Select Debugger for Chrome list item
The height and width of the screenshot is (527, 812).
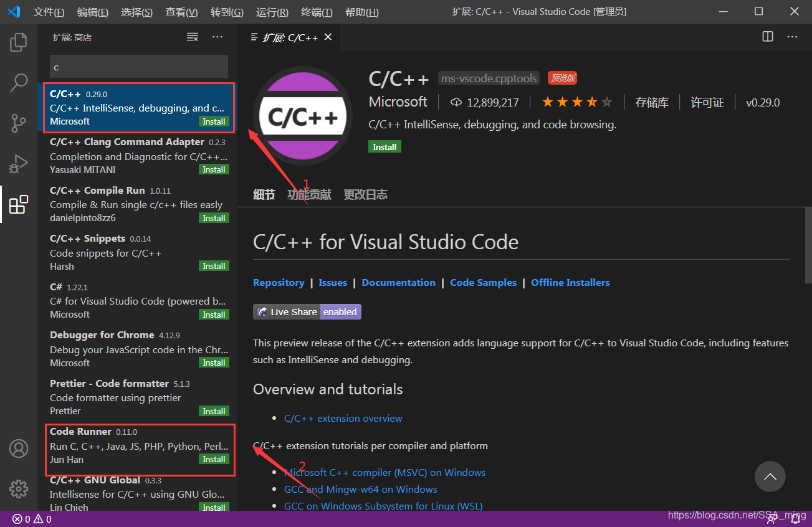pyautogui.click(x=137, y=349)
